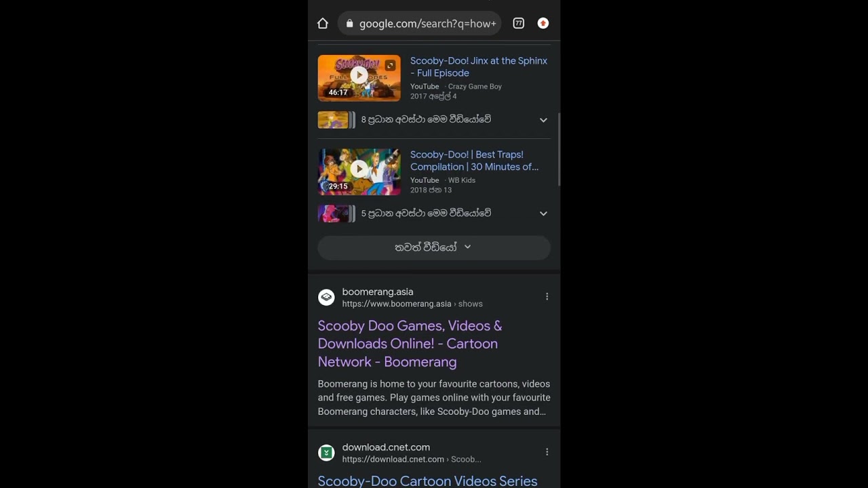Click the WB Kids channel name

tap(461, 180)
